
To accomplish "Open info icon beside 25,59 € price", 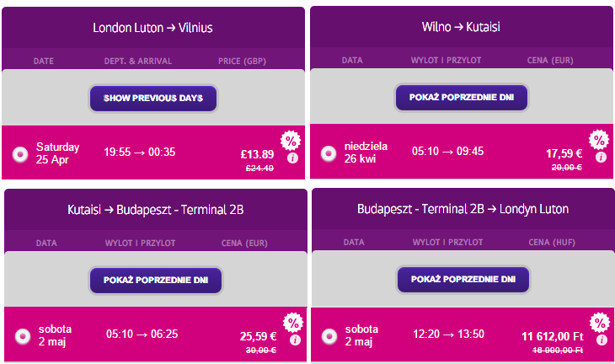I will tap(296, 340).
